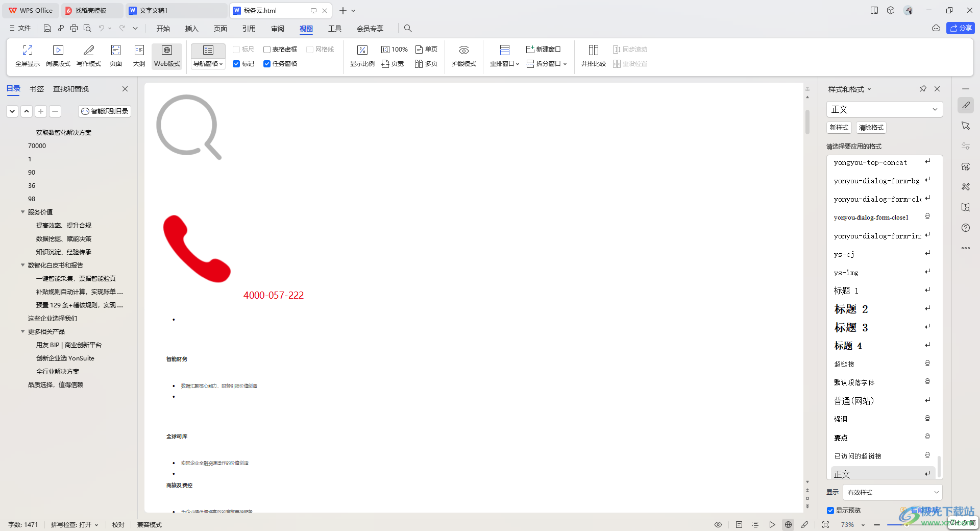Turn on eye protection mode
Viewport: 980px width, 531px height.
(x=464, y=56)
